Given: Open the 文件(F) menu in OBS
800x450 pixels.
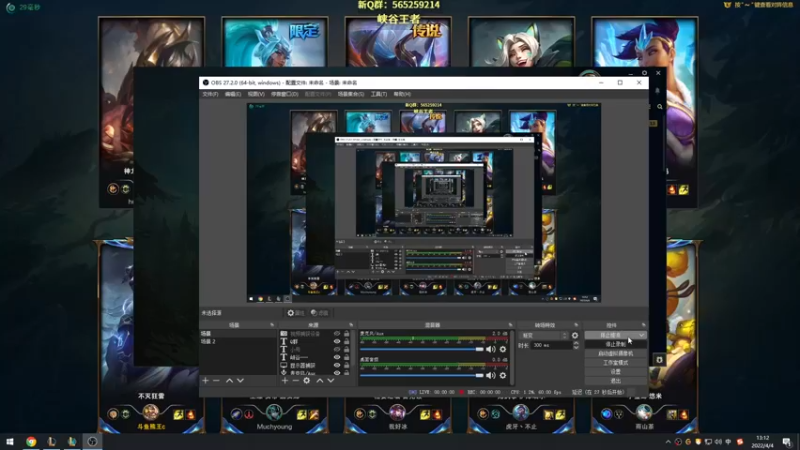Looking at the screenshot, I should 210,94.
